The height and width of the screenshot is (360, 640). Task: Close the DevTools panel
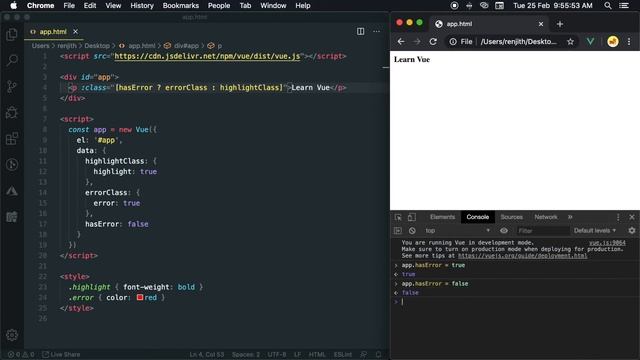632,217
